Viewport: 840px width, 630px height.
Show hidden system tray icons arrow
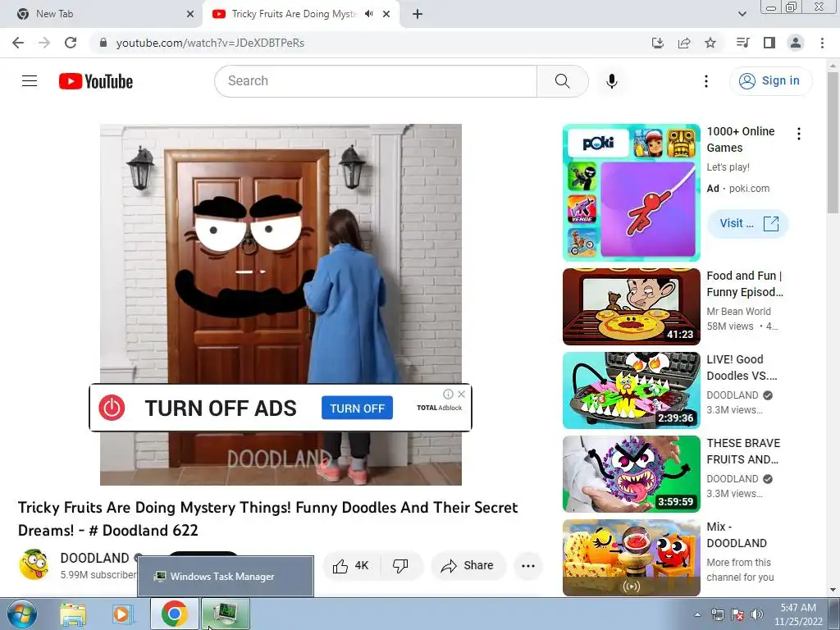(697, 614)
